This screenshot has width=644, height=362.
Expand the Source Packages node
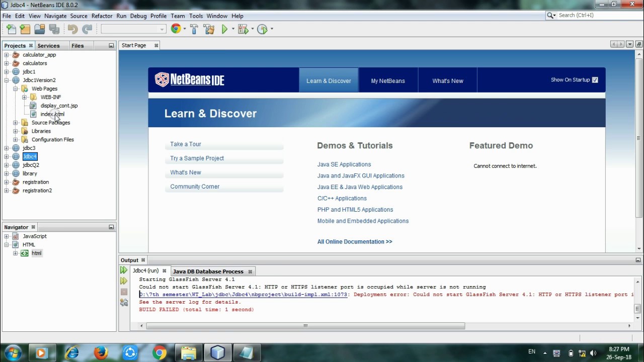(16, 123)
